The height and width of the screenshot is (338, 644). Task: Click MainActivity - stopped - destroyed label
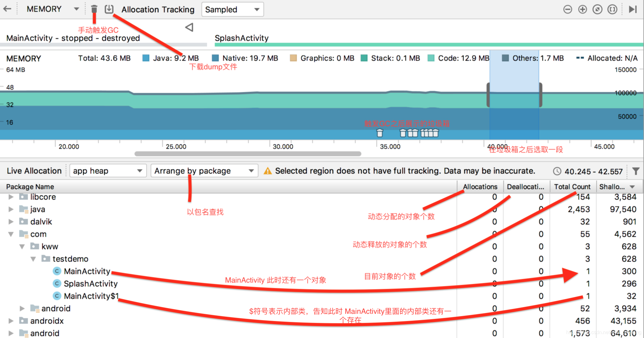coord(73,38)
